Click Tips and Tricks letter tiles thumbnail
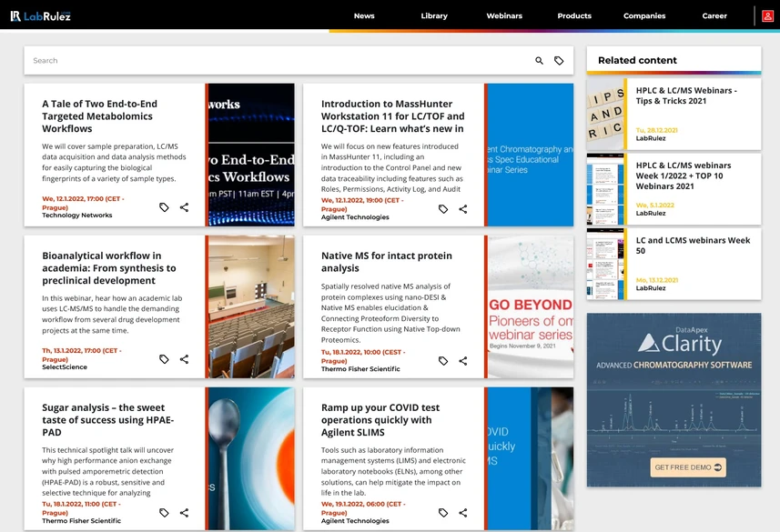Screen dimensions: 780x532 click(x=605, y=114)
